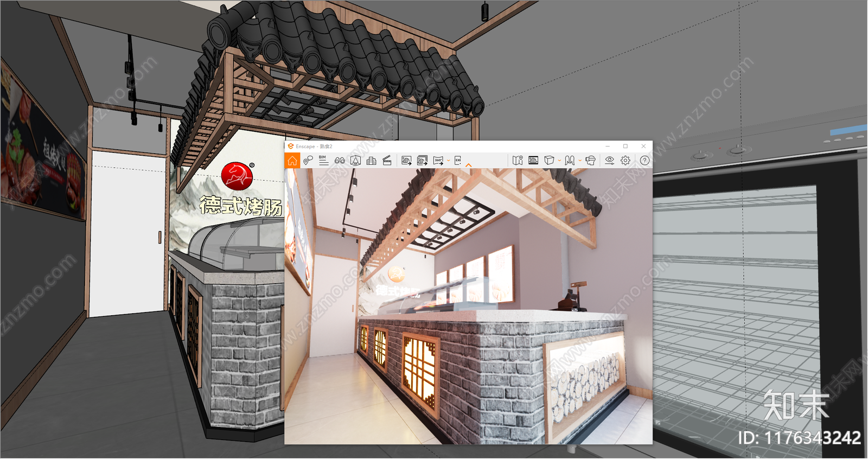Open the asset library buildings icon

(372, 161)
